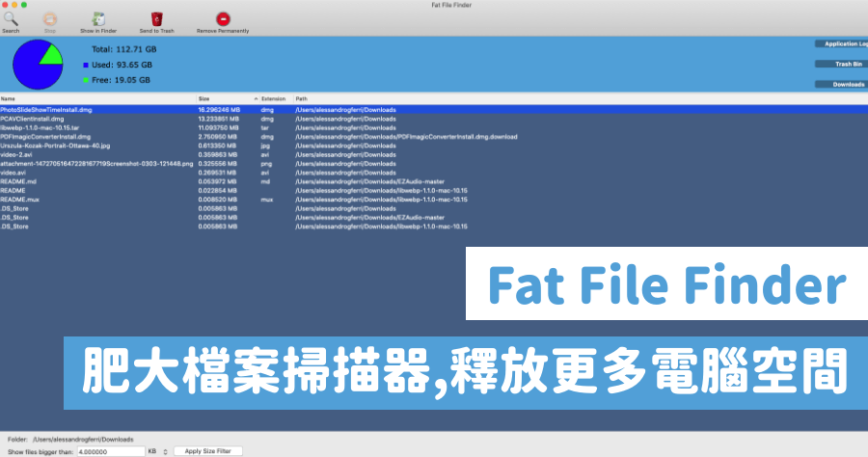
Task: Select the README.md file
Action: pyautogui.click(x=18, y=181)
